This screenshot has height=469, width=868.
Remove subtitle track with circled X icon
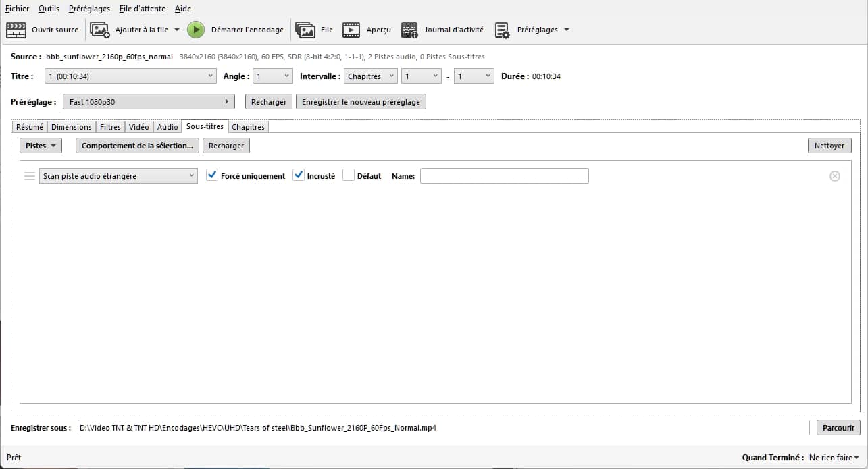tap(835, 176)
